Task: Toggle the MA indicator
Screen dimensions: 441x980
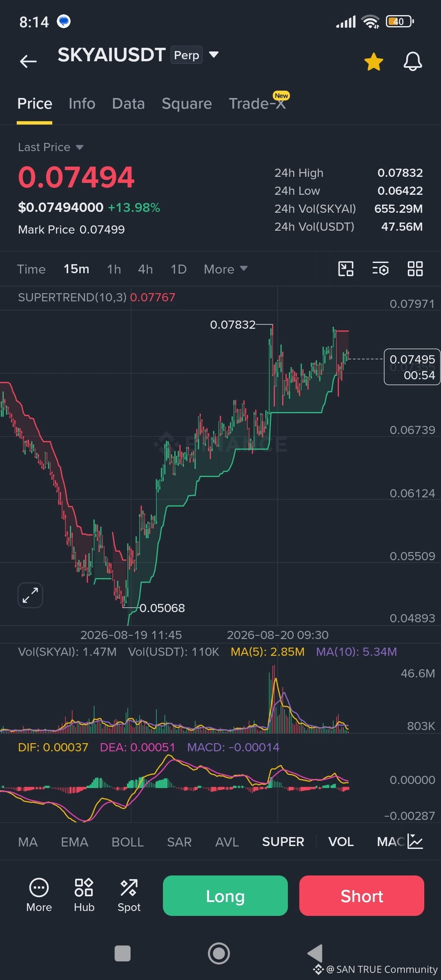Action: pyautogui.click(x=28, y=842)
